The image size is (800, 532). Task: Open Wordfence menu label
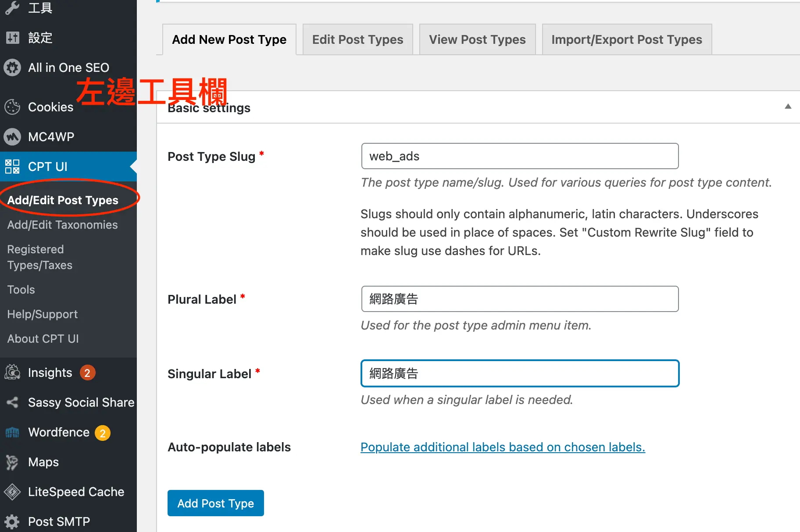[59, 432]
